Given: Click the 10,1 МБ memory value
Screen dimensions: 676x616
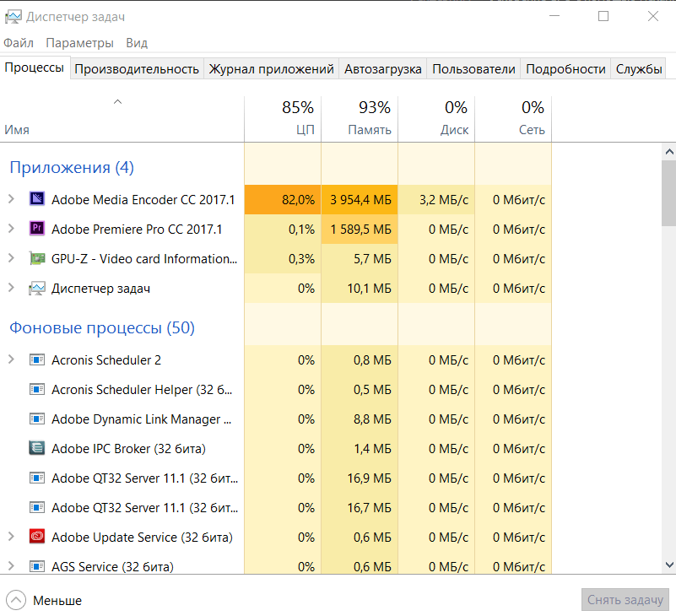Looking at the screenshot, I should coord(370,289).
